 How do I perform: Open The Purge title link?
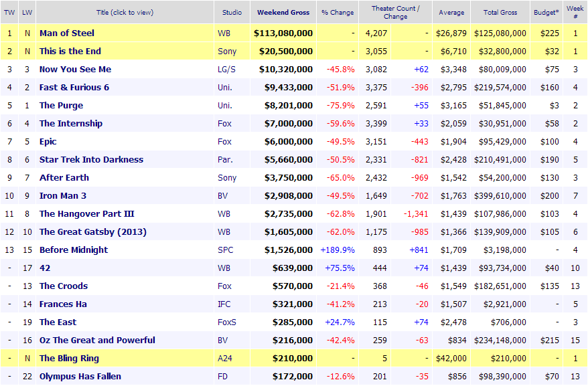(x=61, y=105)
